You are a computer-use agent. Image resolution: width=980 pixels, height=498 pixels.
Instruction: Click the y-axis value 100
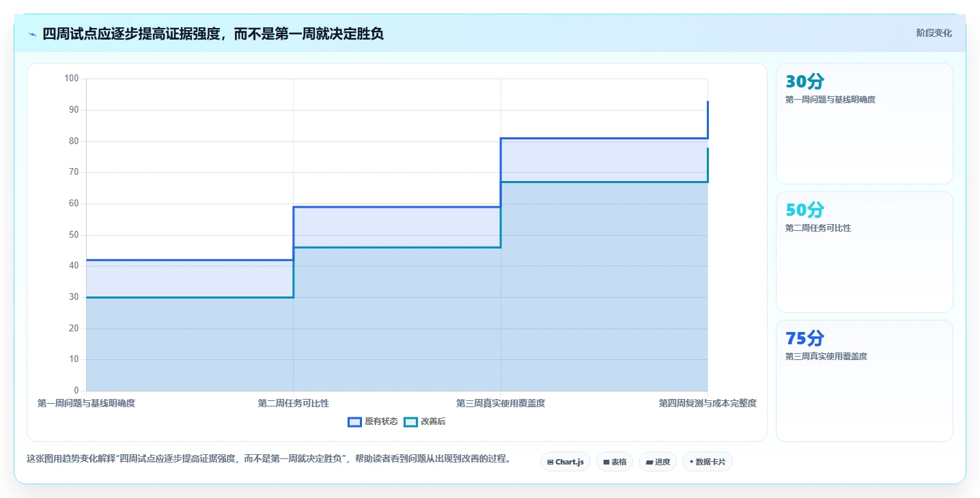(72, 79)
